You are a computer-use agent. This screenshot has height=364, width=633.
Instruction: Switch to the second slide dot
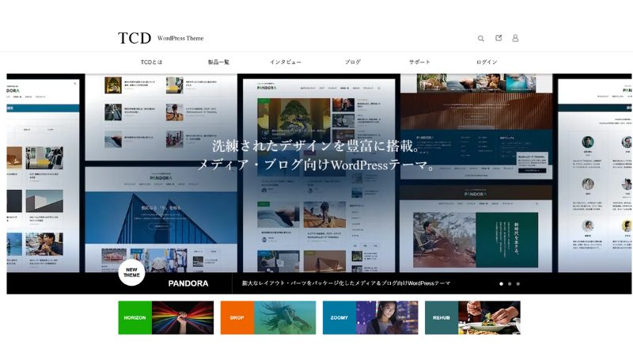point(510,283)
